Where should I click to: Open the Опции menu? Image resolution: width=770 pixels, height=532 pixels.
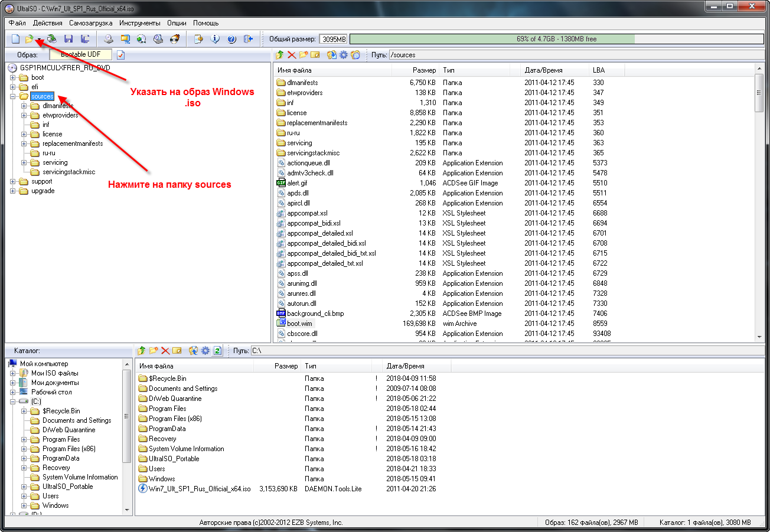[x=177, y=23]
